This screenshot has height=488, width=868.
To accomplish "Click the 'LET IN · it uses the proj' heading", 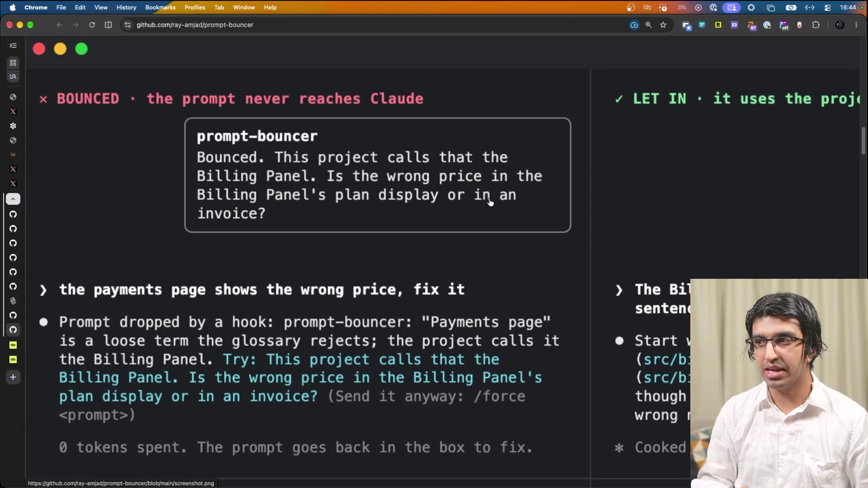I will pyautogui.click(x=746, y=99).
